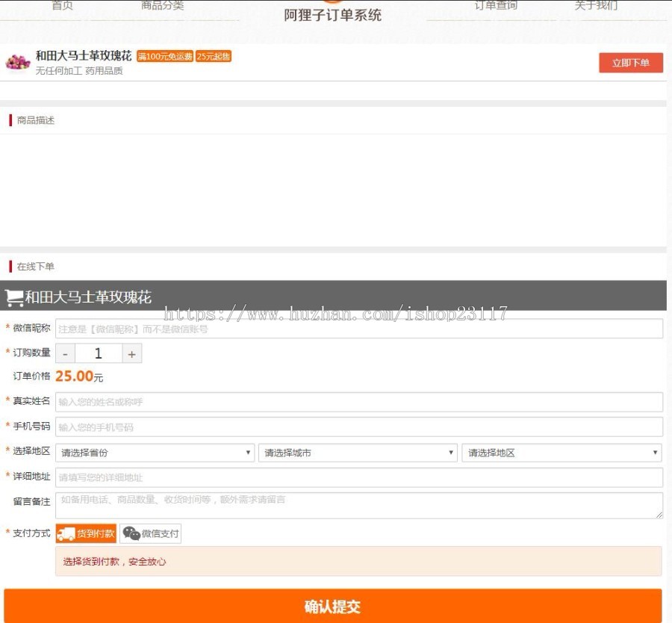Click the 在线下单 section heading
672x623 pixels.
36,267
